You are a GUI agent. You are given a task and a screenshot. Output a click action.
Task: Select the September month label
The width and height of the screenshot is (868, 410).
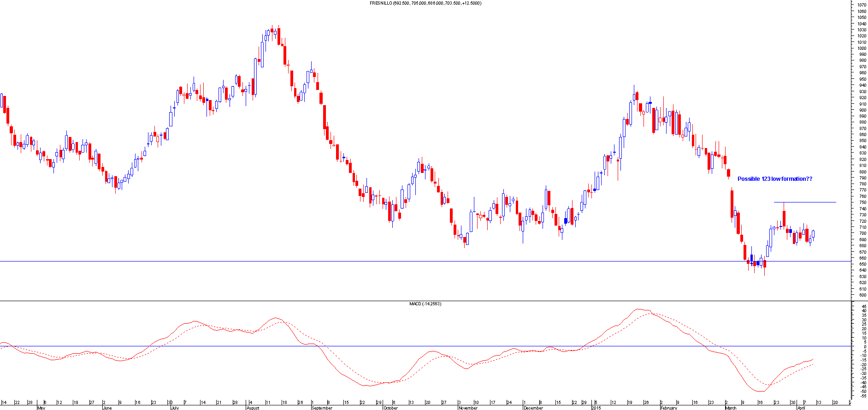coord(322,408)
